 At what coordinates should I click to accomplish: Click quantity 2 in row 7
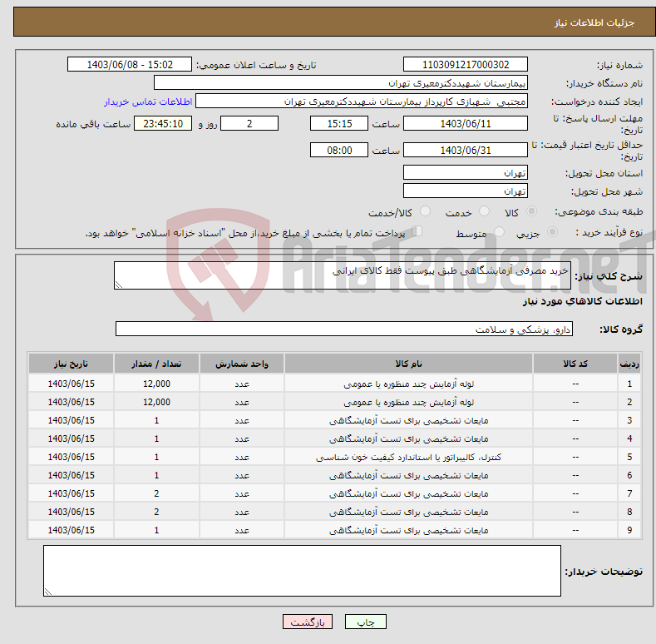point(156,493)
